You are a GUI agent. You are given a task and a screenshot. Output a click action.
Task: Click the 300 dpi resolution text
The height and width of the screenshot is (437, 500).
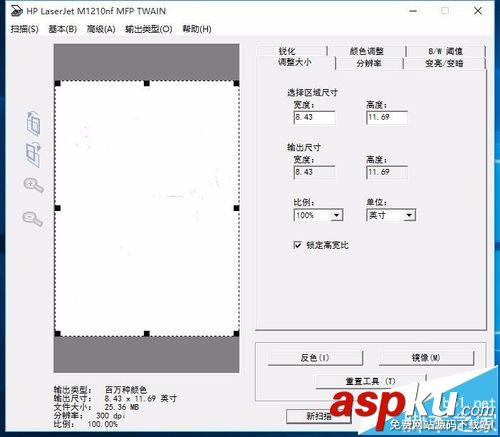(x=111, y=416)
